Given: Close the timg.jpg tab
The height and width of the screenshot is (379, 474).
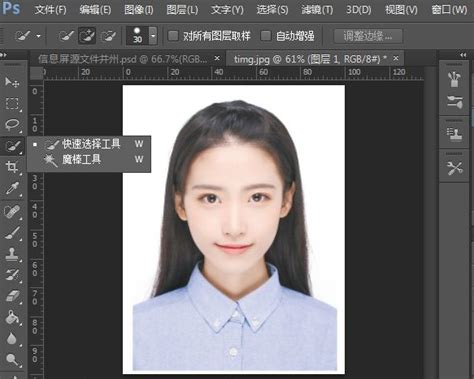Looking at the screenshot, I should 396,58.
